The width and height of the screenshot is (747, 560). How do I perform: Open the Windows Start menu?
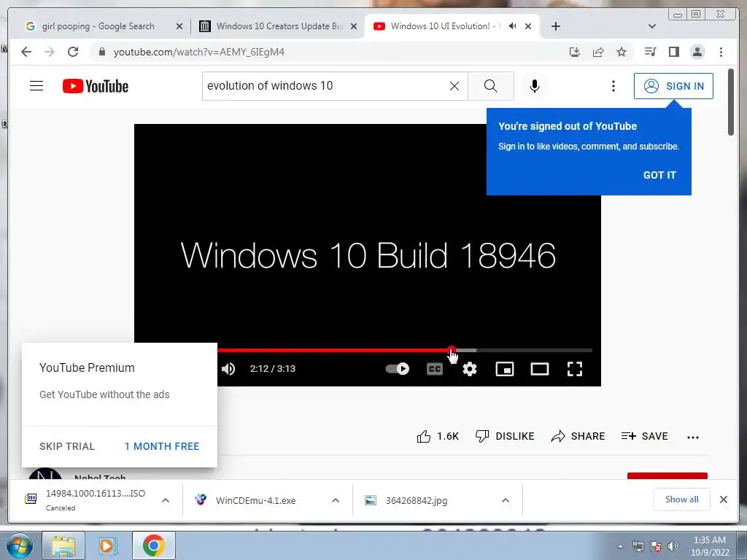pyautogui.click(x=20, y=545)
